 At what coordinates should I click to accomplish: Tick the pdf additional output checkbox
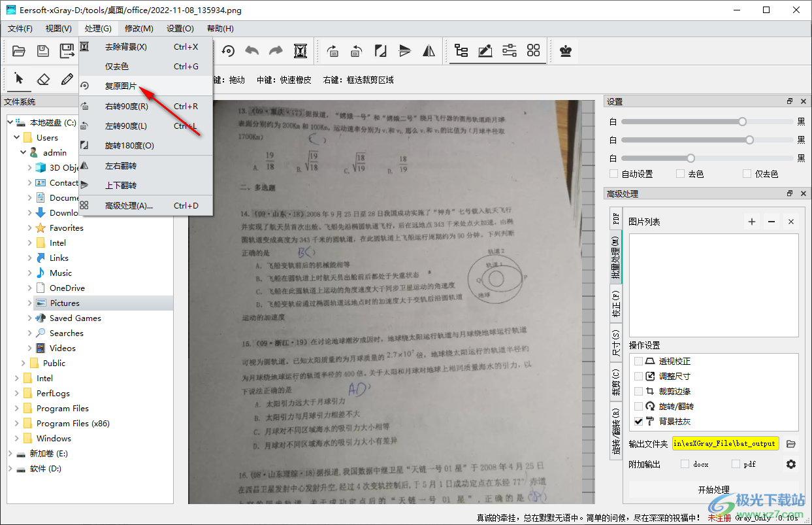click(736, 464)
